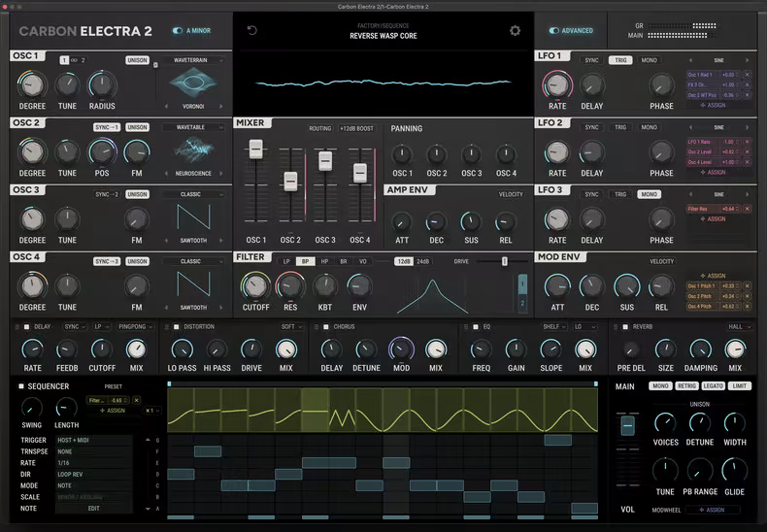Remove the Osc 4 Pitch mod envelope assignment

point(747,306)
